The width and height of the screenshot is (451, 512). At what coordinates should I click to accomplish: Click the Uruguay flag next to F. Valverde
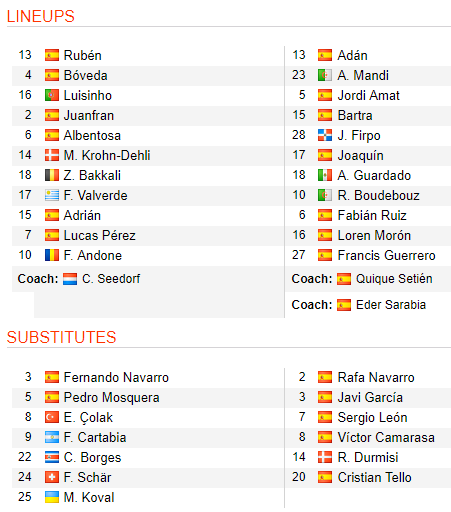[x=52, y=195]
